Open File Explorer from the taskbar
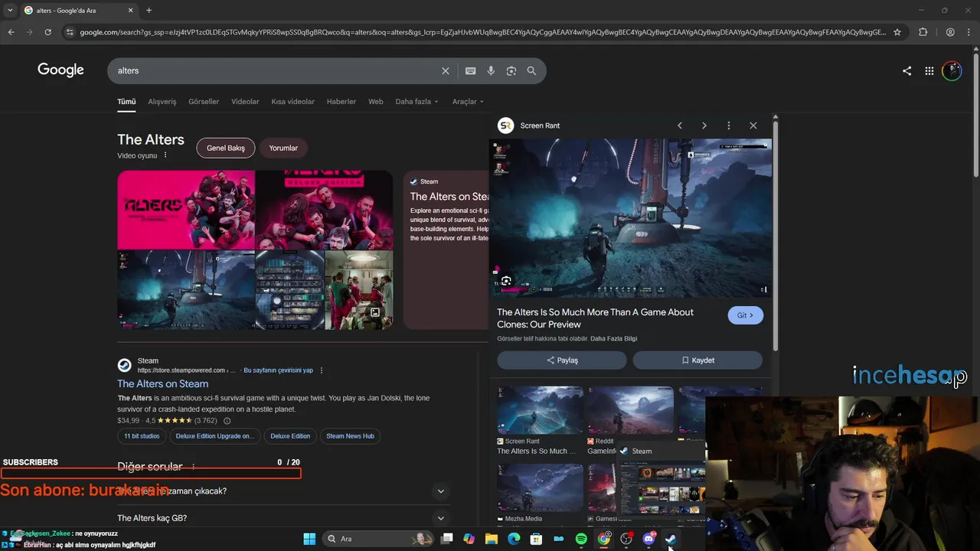 click(x=492, y=539)
